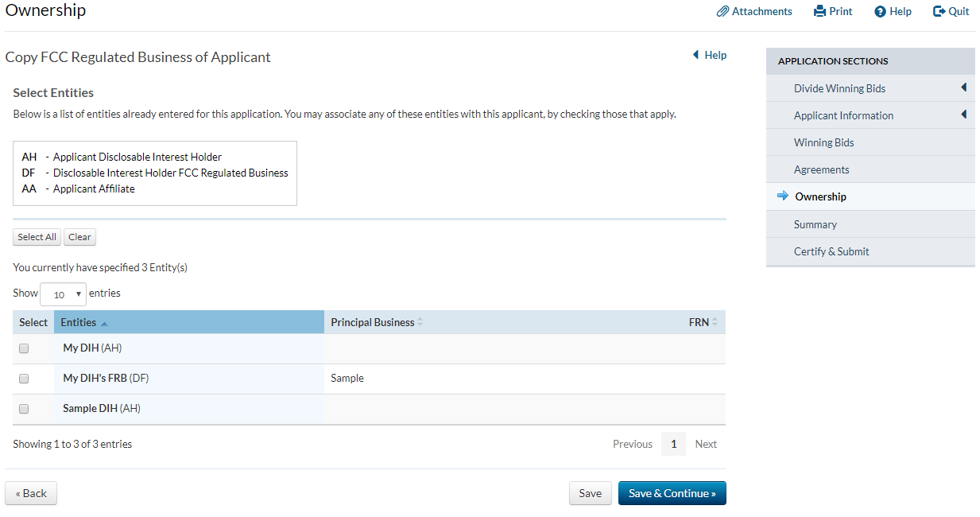This screenshot has height=517, width=980.
Task: Go to pagination page 1
Action: 673,444
